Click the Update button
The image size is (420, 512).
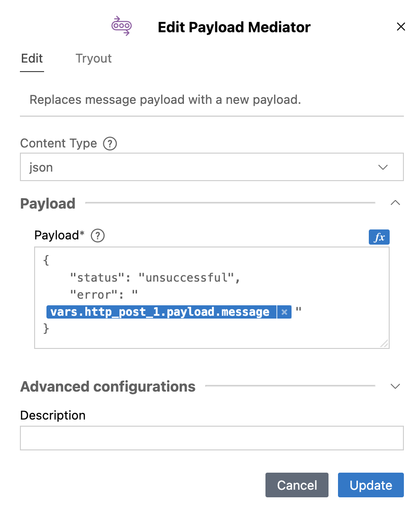(371, 485)
